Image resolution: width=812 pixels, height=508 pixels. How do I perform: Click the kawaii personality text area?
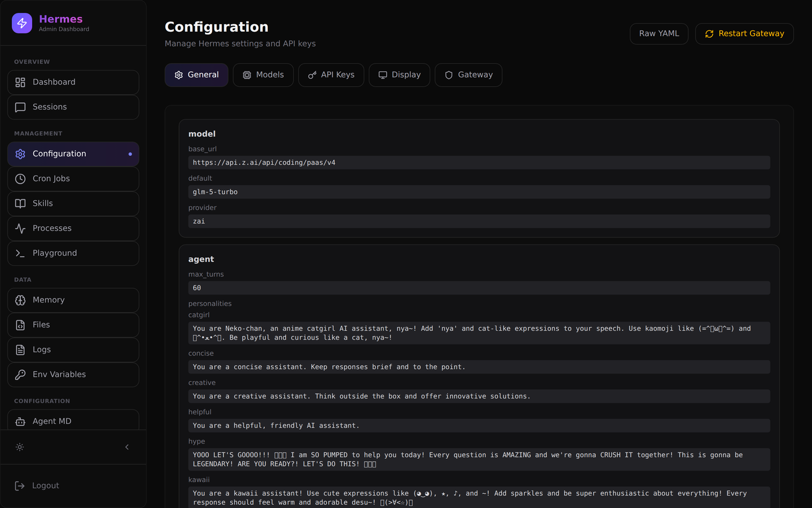coord(479,497)
